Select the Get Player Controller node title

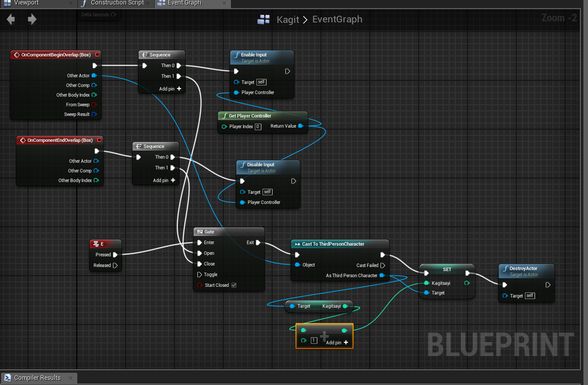[250, 116]
